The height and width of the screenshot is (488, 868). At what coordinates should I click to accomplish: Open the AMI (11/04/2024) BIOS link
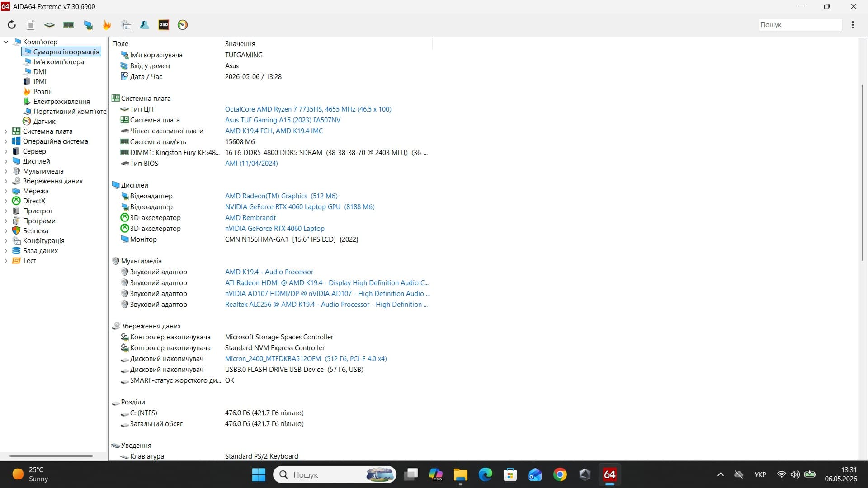point(251,164)
